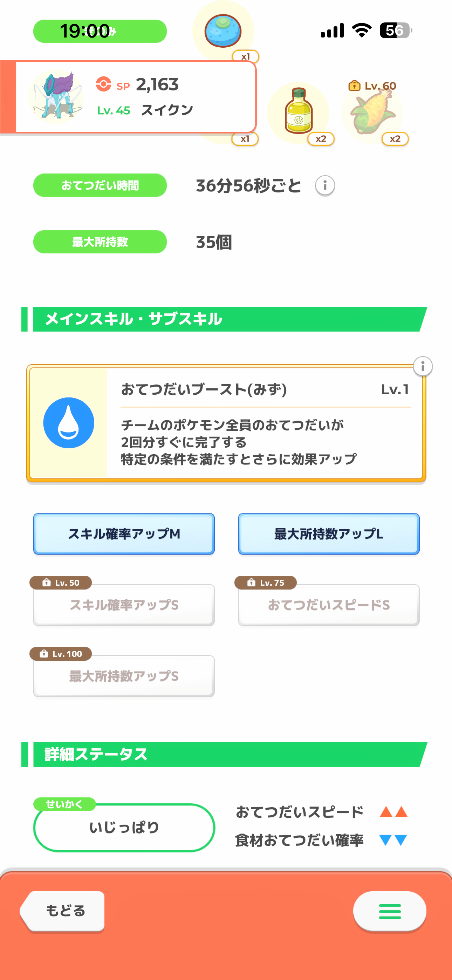
Task: Tap the red SP Poké Ball icon
Action: click(103, 84)
